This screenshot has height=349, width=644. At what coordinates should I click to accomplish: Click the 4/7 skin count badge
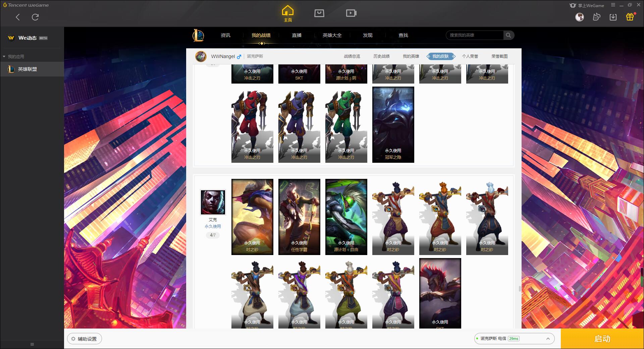[x=213, y=235]
